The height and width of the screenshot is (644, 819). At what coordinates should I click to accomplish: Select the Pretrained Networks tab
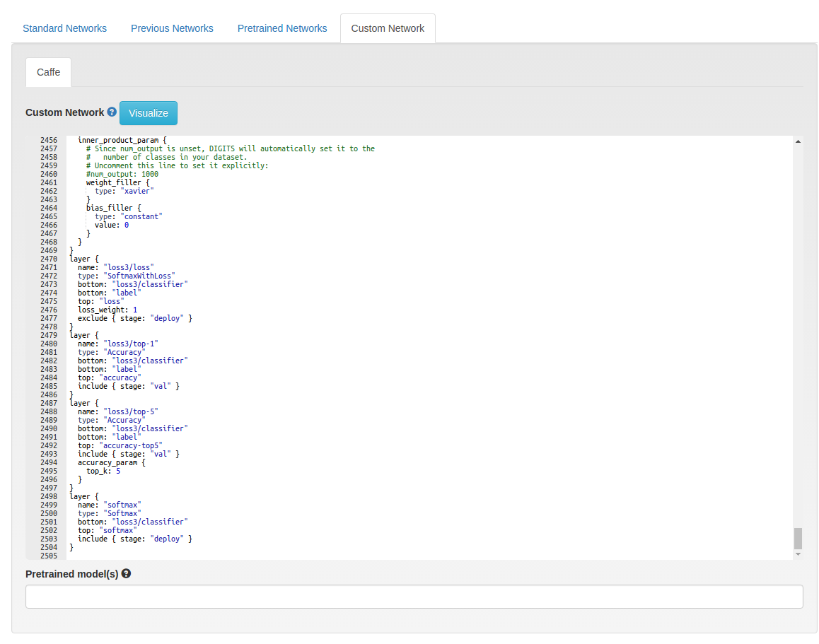click(x=282, y=28)
